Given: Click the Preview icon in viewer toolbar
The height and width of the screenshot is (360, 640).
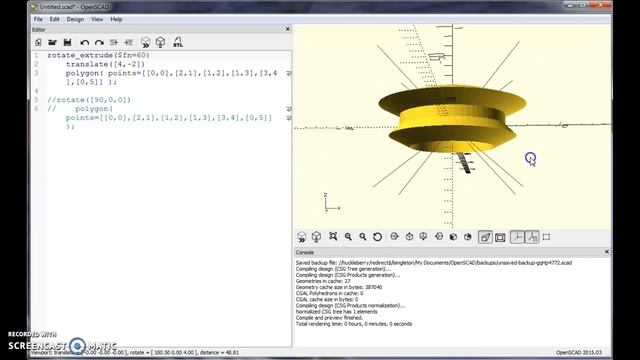Looking at the screenshot, I should (x=302, y=237).
